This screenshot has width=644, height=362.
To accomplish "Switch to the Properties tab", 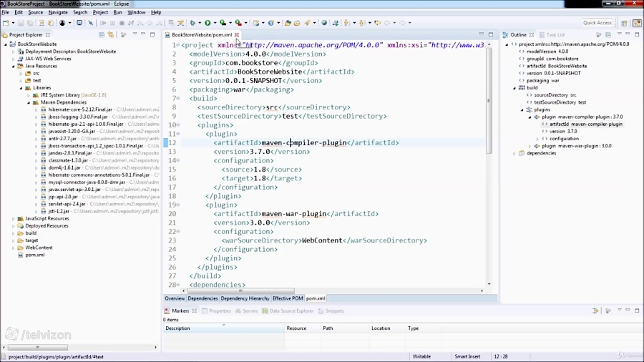I will tap(216, 311).
